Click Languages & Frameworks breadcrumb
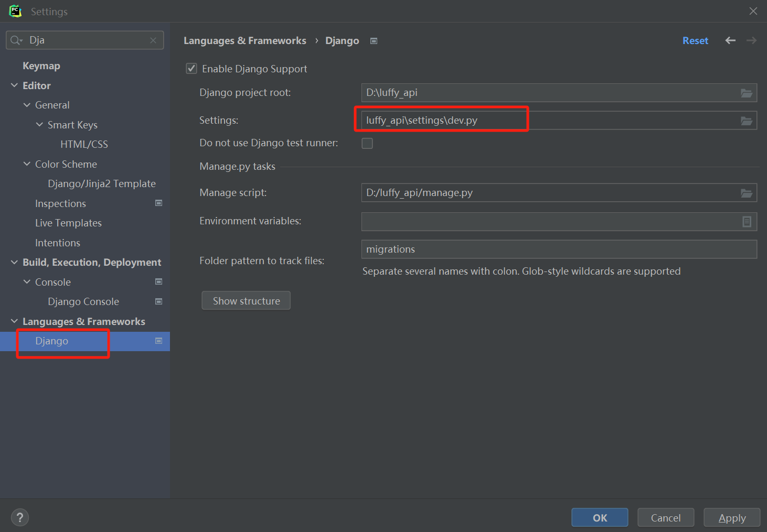The width and height of the screenshot is (767, 532). 245,40
